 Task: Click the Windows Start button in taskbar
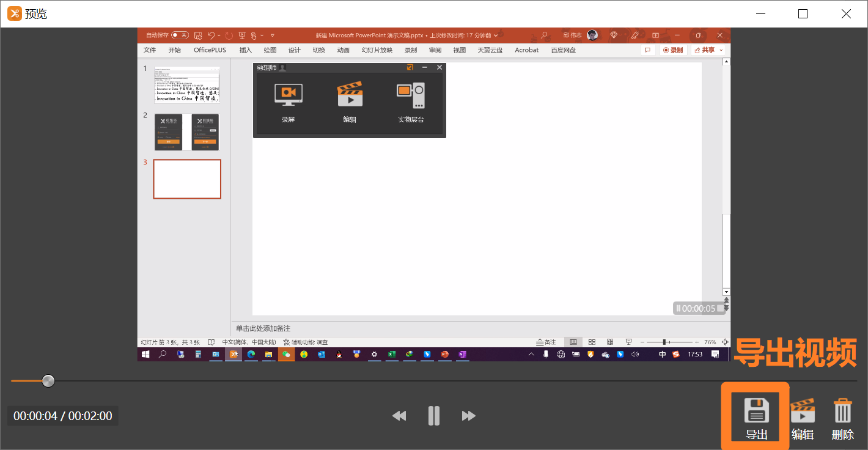(x=146, y=354)
